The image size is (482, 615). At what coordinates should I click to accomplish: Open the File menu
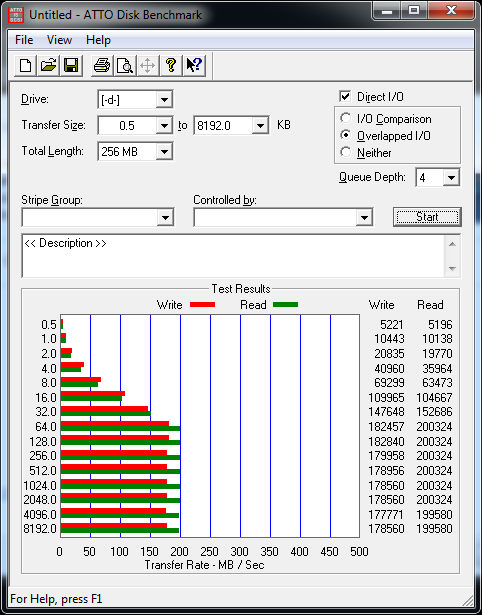[x=24, y=40]
